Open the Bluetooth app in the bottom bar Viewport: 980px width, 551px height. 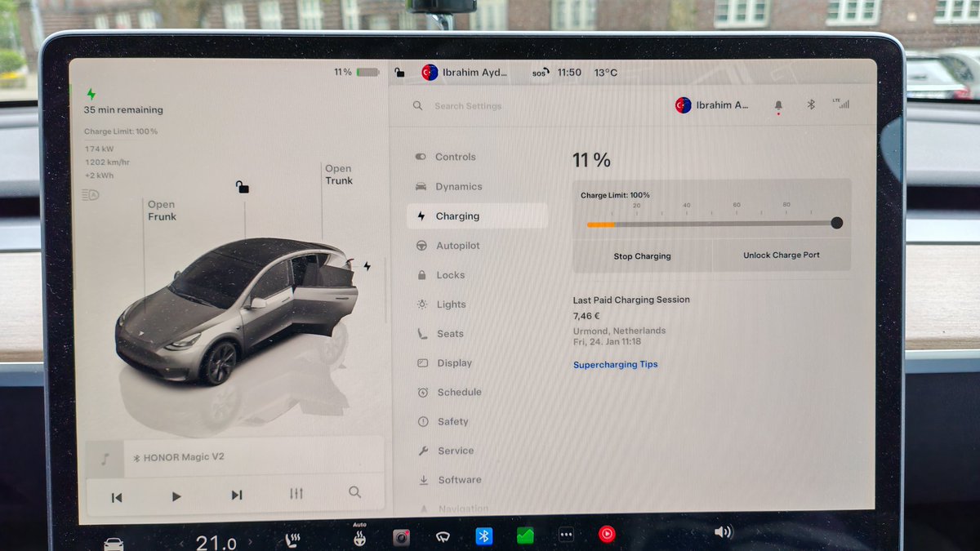483,536
